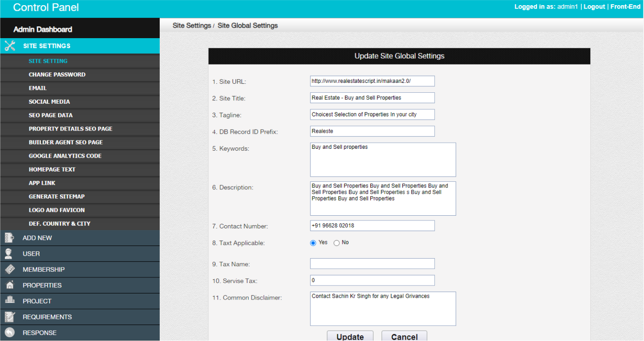Click the DB Record ID Prefix field
The width and height of the screenshot is (644, 341).
pyautogui.click(x=372, y=131)
